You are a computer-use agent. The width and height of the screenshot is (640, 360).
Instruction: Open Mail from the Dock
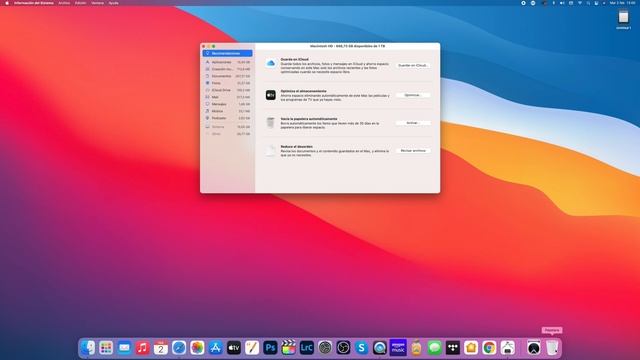(x=124, y=348)
